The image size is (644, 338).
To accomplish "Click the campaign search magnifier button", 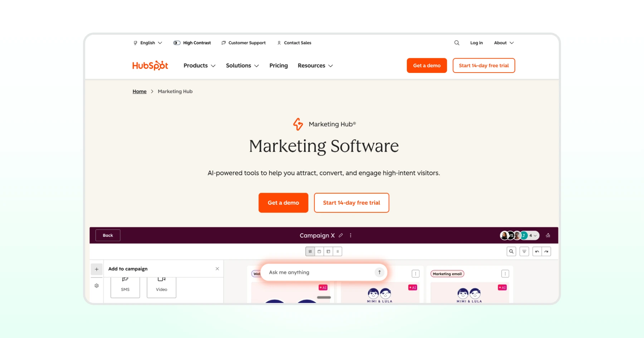I will tap(511, 251).
